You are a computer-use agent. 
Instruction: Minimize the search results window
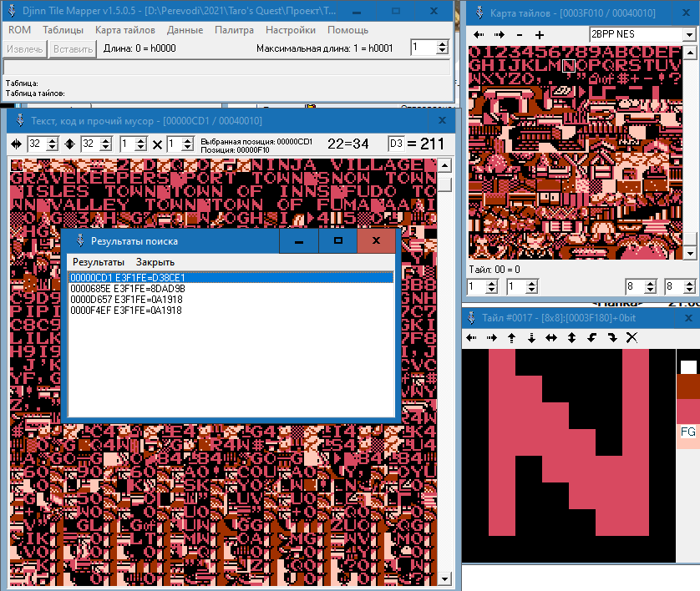coord(299,241)
